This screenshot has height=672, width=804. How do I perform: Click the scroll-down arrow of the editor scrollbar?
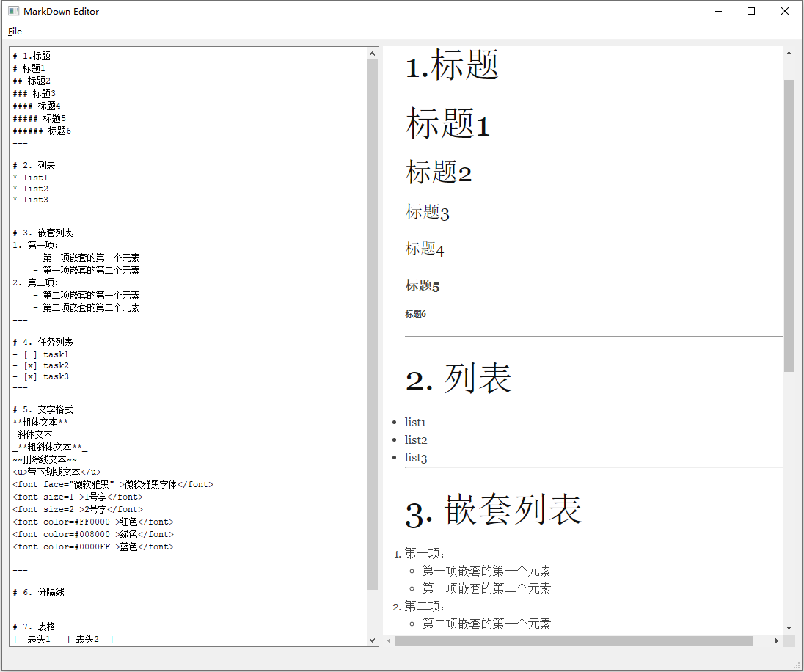(x=372, y=640)
